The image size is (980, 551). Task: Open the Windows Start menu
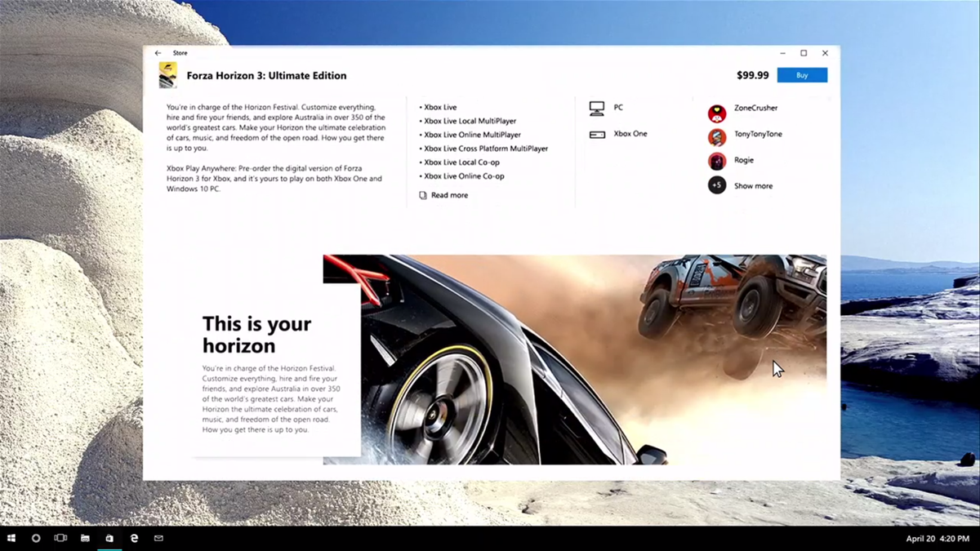pos(11,539)
